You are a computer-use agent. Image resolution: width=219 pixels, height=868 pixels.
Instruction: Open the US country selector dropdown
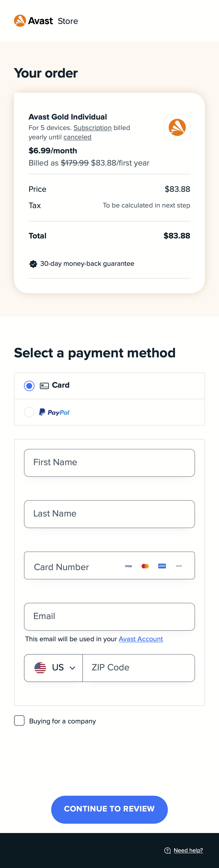pos(53,668)
